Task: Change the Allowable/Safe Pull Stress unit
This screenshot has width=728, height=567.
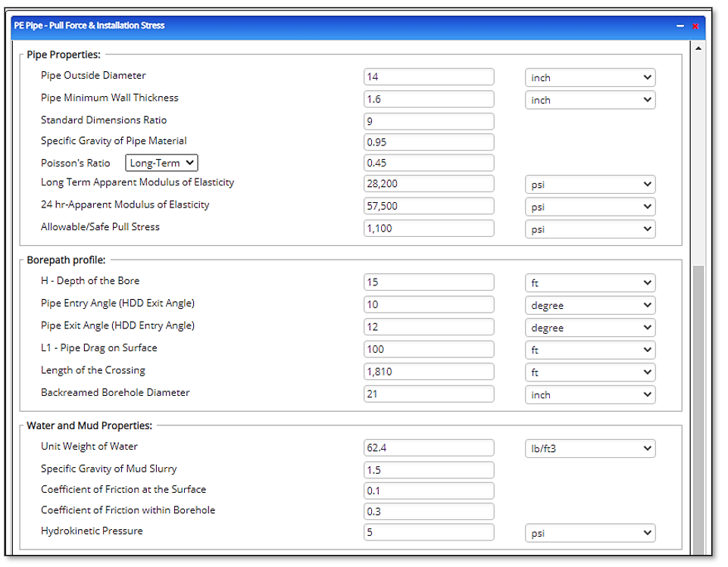Action: [590, 229]
